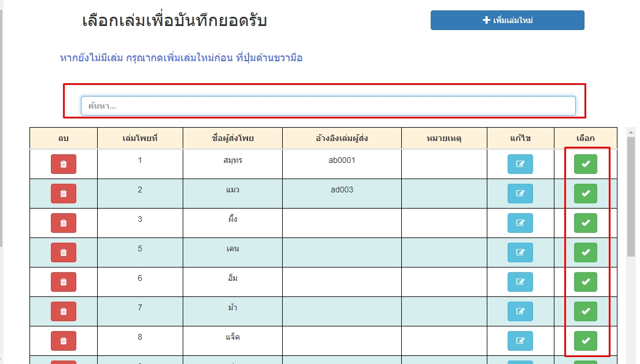Select sender เคน with green check
This screenshot has height=364, width=640.
click(x=585, y=252)
